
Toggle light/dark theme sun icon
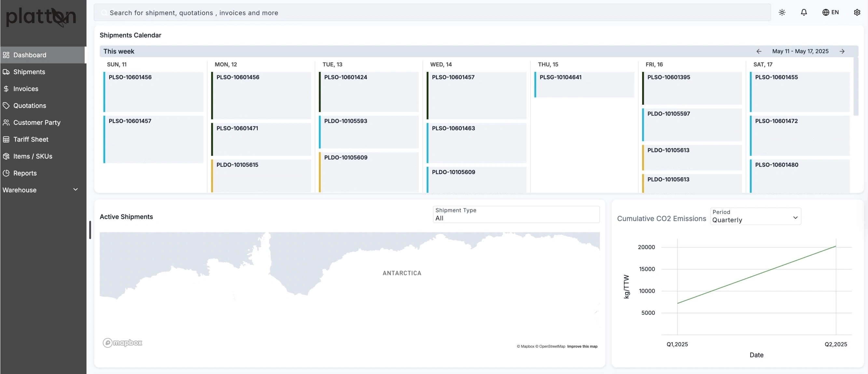click(782, 12)
